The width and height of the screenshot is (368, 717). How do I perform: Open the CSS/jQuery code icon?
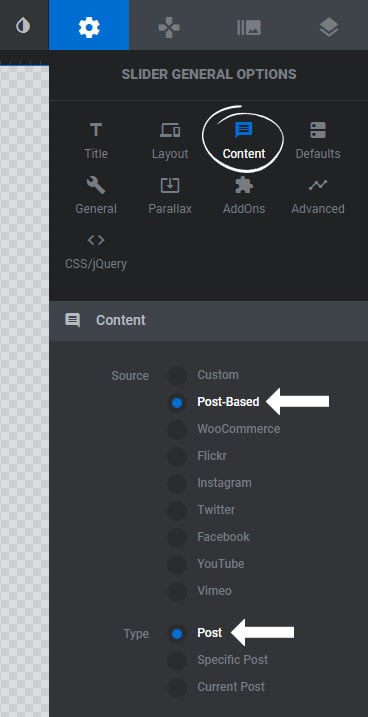[96, 240]
